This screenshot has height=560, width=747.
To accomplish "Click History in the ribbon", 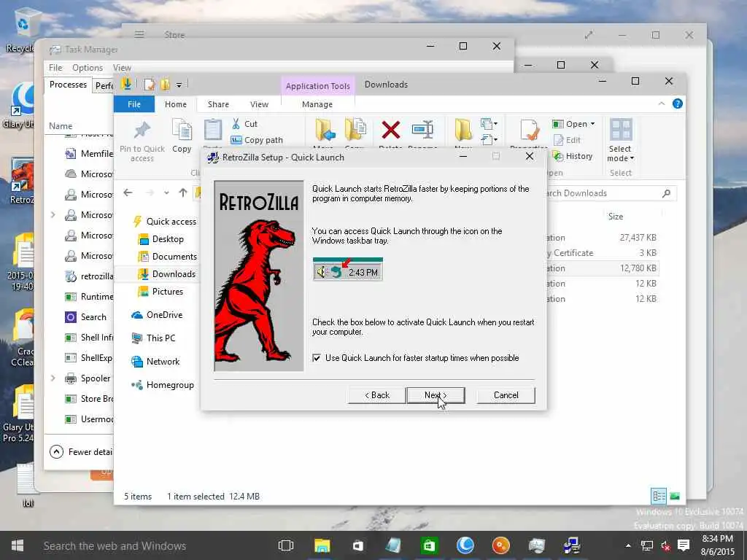I will coord(573,156).
